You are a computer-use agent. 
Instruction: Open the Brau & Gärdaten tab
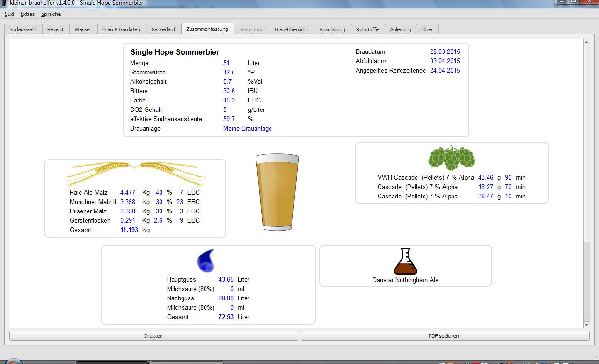point(121,29)
